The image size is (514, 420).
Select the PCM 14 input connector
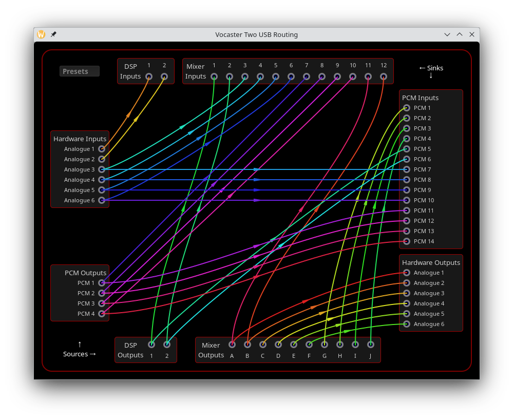(406, 241)
